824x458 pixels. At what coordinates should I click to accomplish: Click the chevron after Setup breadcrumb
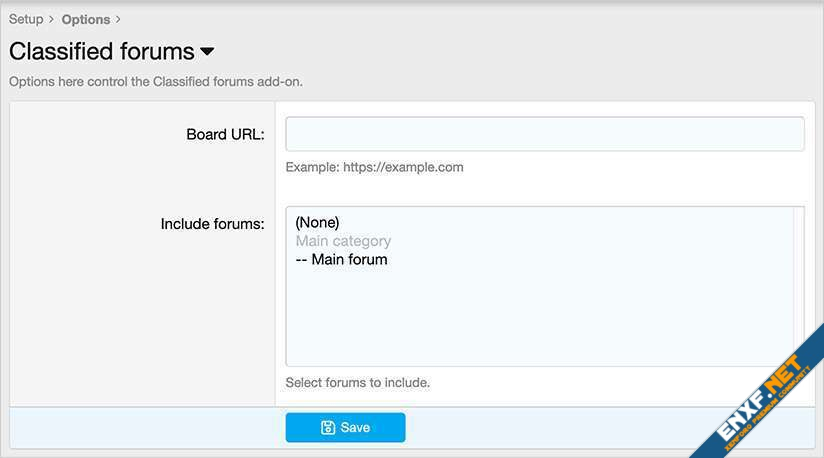51,19
